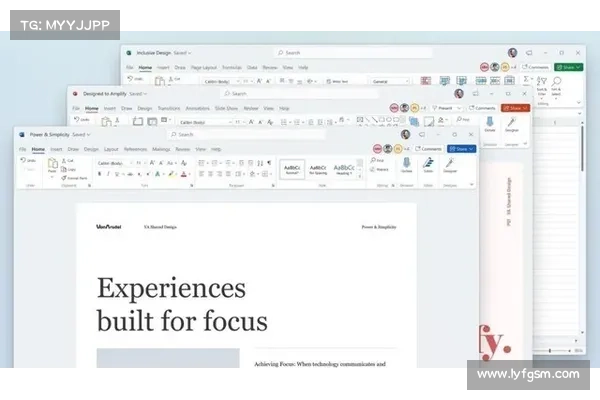
Task: Click Cut in Word clipboard group
Action: [x=68, y=161]
